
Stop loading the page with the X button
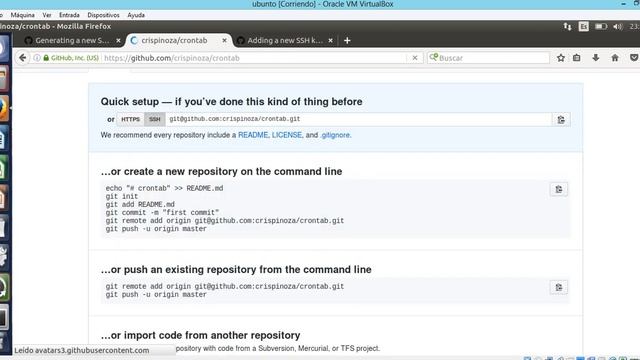(x=415, y=58)
